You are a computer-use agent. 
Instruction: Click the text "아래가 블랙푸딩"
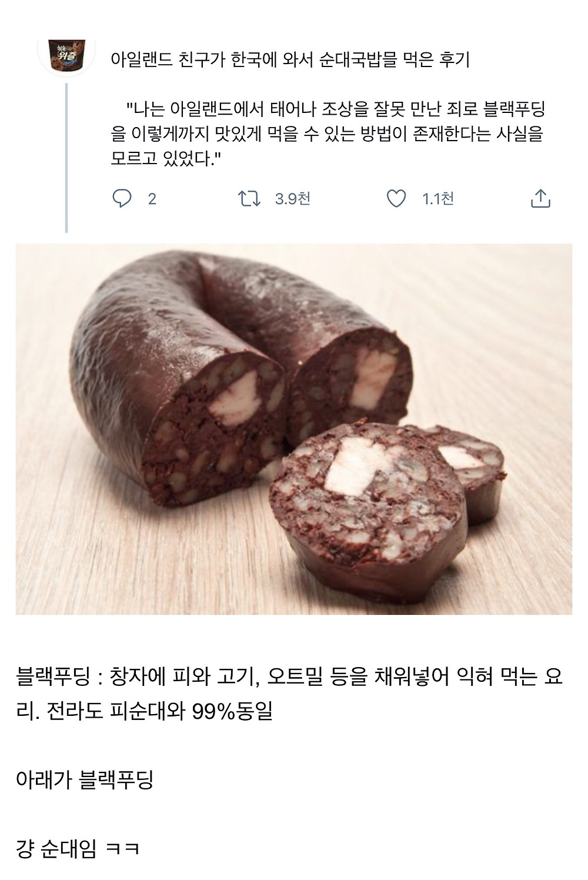(x=85, y=781)
